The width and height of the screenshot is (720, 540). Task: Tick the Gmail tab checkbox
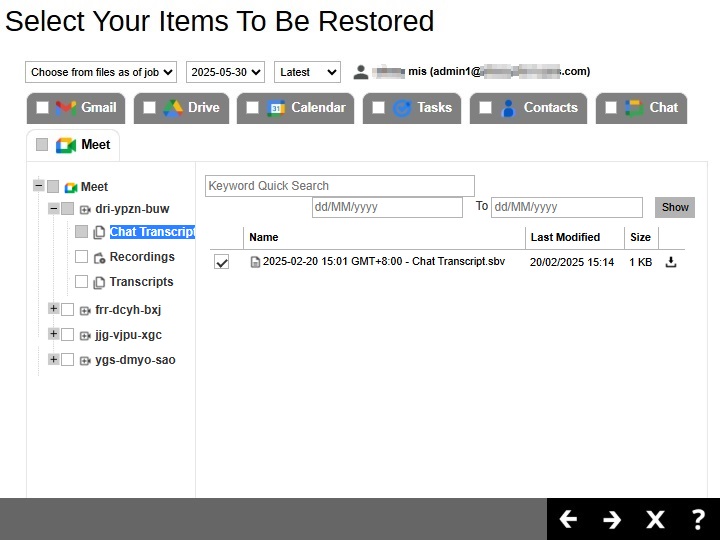coord(42,108)
